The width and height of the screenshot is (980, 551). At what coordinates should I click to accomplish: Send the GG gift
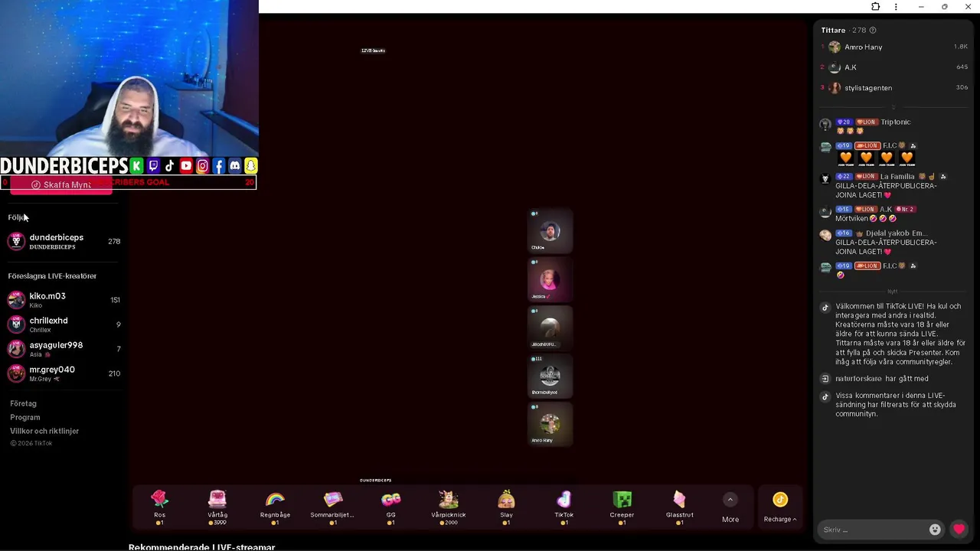coord(390,507)
